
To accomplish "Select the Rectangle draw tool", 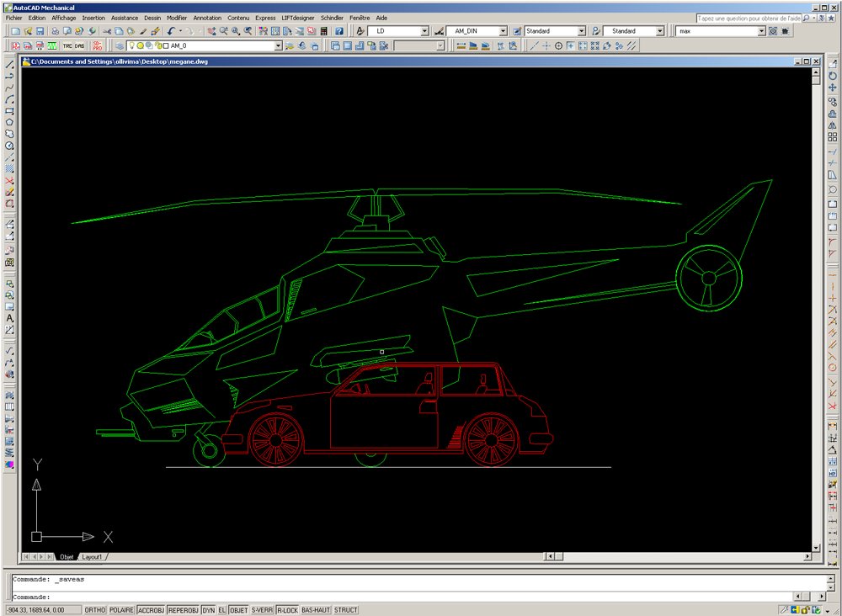I will pos(9,111).
